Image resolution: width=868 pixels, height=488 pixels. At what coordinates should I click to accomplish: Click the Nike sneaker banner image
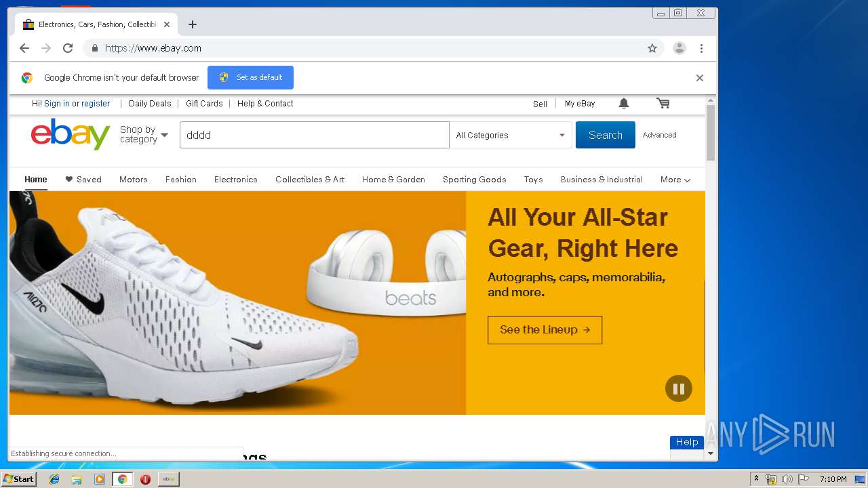click(x=237, y=303)
